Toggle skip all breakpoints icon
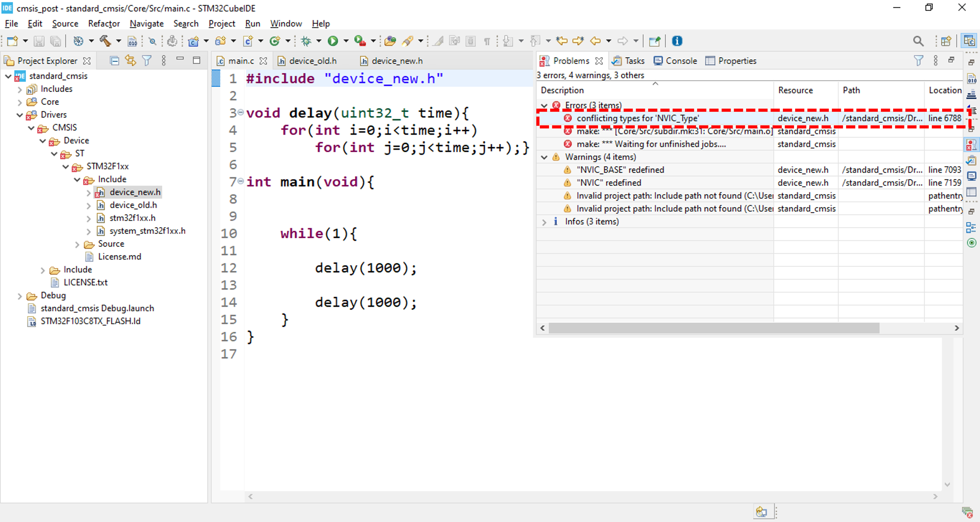980x522 pixels. (x=152, y=41)
